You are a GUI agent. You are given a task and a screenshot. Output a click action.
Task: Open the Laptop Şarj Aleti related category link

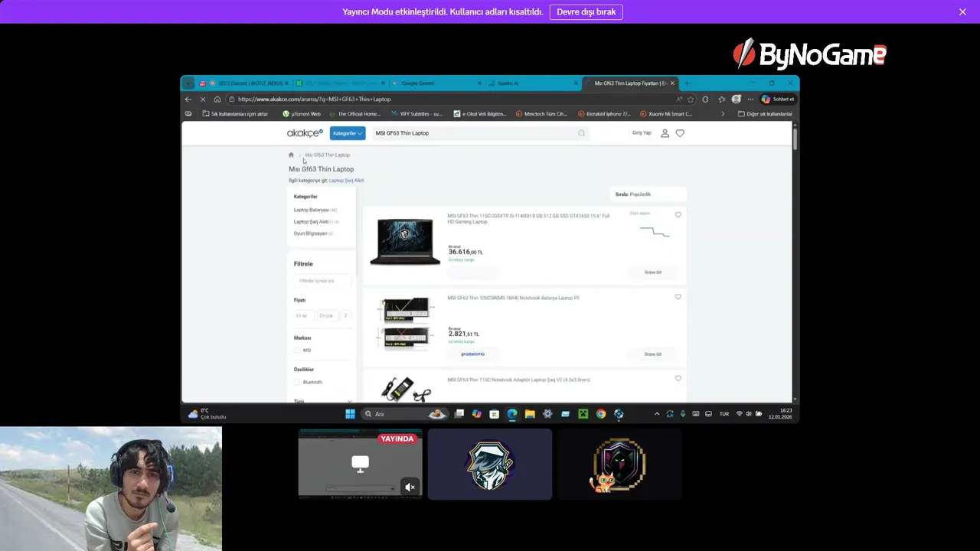(346, 181)
